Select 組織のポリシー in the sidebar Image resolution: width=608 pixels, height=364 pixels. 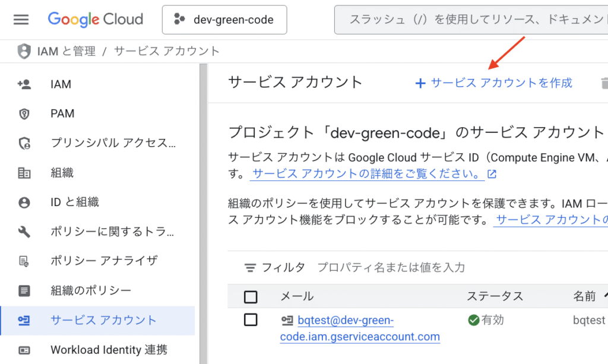pyautogui.click(x=91, y=290)
